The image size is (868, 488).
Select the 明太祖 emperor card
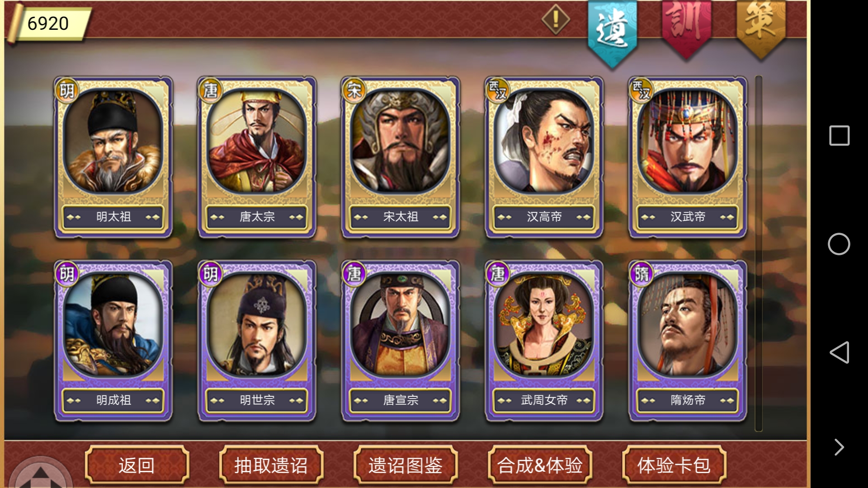(113, 157)
